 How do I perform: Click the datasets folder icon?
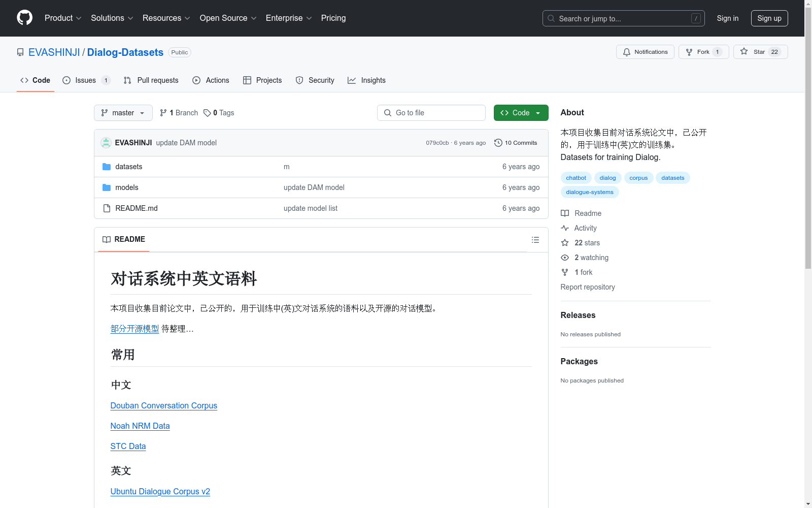click(x=107, y=167)
